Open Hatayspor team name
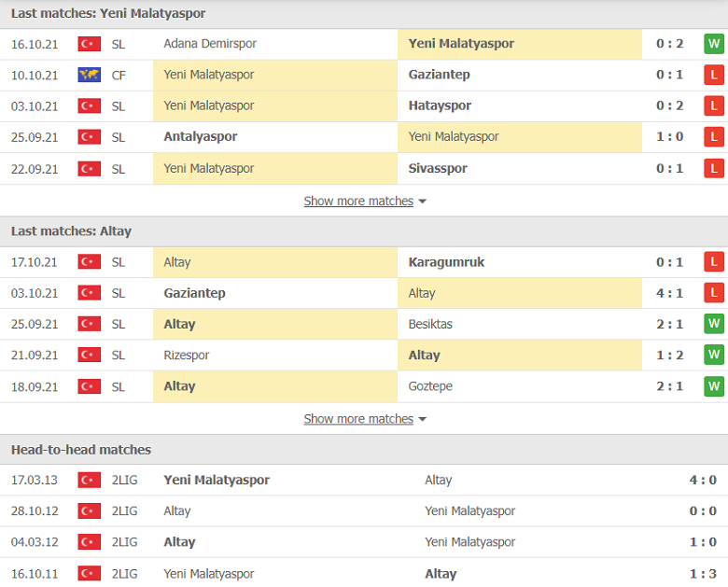Image resolution: width=728 pixels, height=587 pixels. 440,105
